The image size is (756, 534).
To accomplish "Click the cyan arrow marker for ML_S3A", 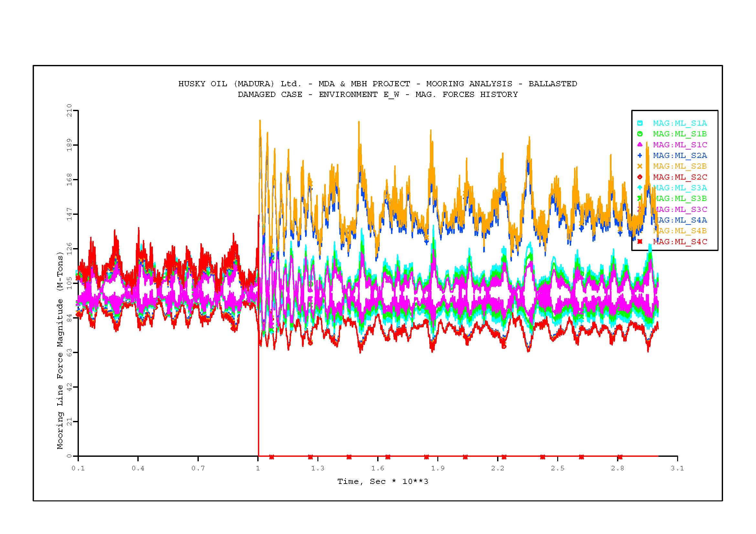I will click(639, 188).
